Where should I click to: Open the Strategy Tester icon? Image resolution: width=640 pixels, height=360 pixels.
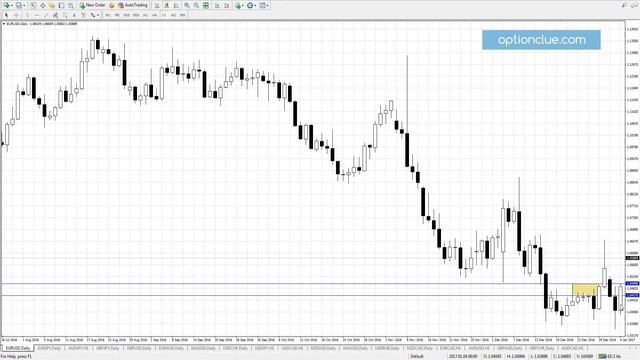[71, 5]
